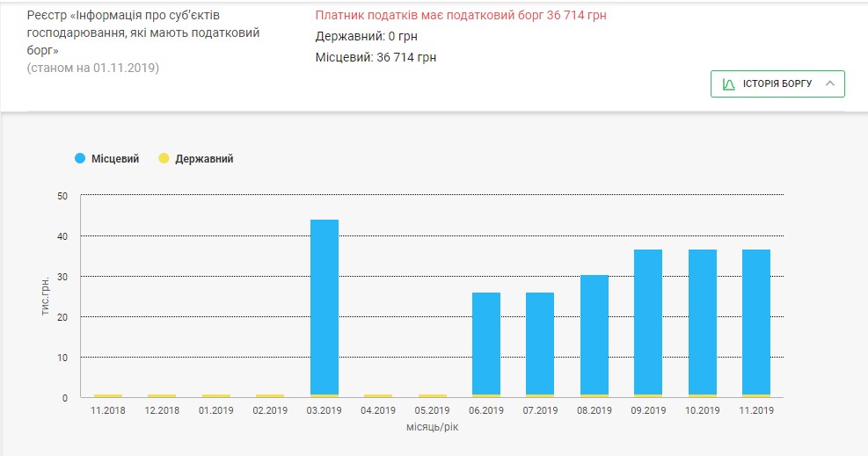Click the registry title about tax debt
The width and height of the screenshot is (868, 456).
click(x=143, y=33)
